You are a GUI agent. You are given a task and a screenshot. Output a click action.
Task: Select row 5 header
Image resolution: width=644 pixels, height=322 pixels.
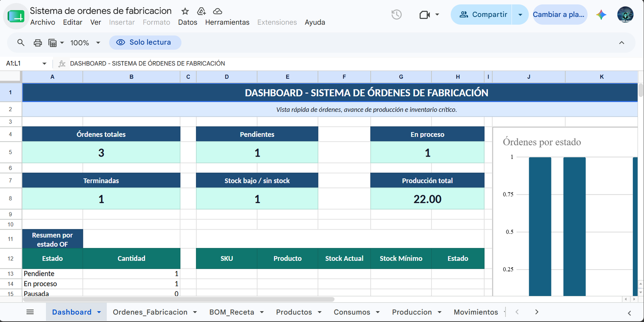10,153
